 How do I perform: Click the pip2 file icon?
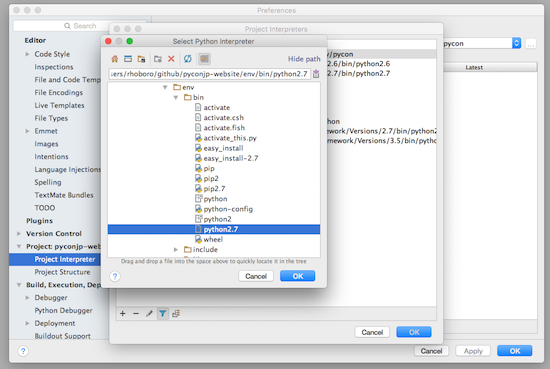(x=198, y=179)
